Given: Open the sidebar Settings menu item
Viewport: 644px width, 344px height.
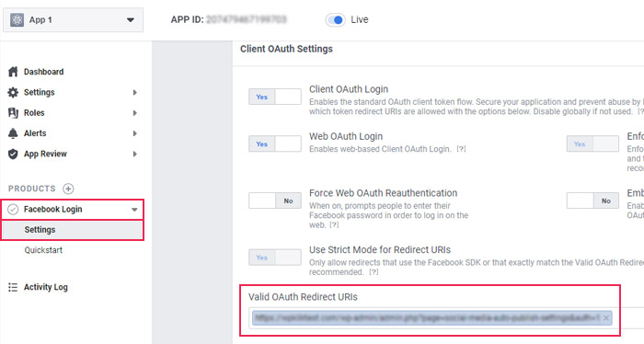Looking at the screenshot, I should [x=39, y=92].
